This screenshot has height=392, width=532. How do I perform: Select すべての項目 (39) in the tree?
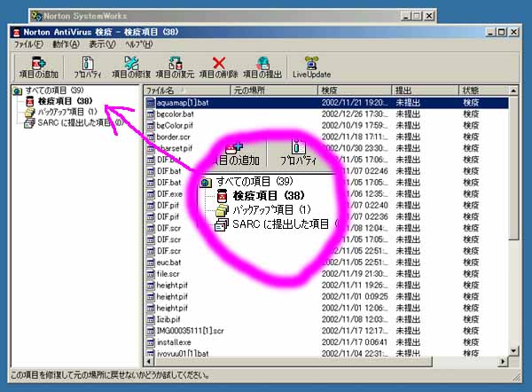coord(54,90)
